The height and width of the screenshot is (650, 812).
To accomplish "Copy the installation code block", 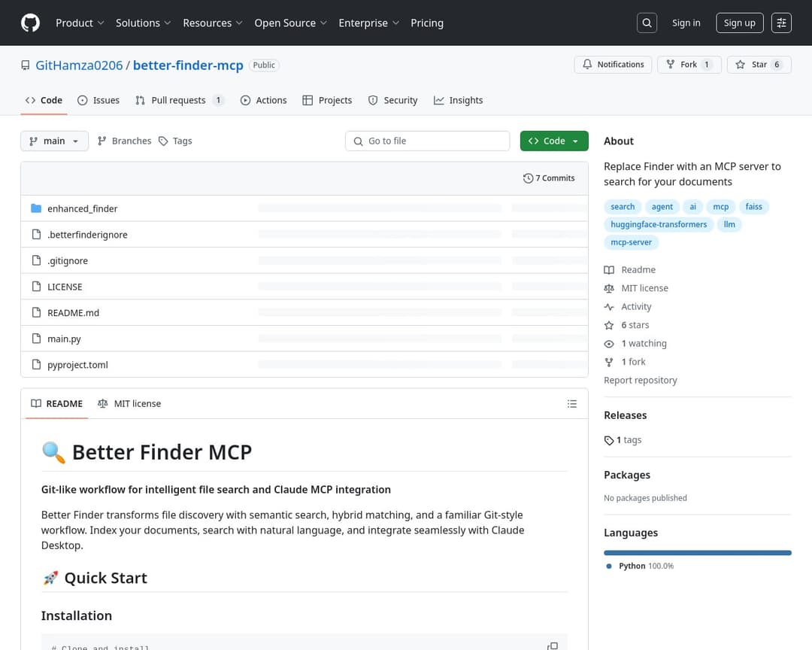I will coord(553,645).
